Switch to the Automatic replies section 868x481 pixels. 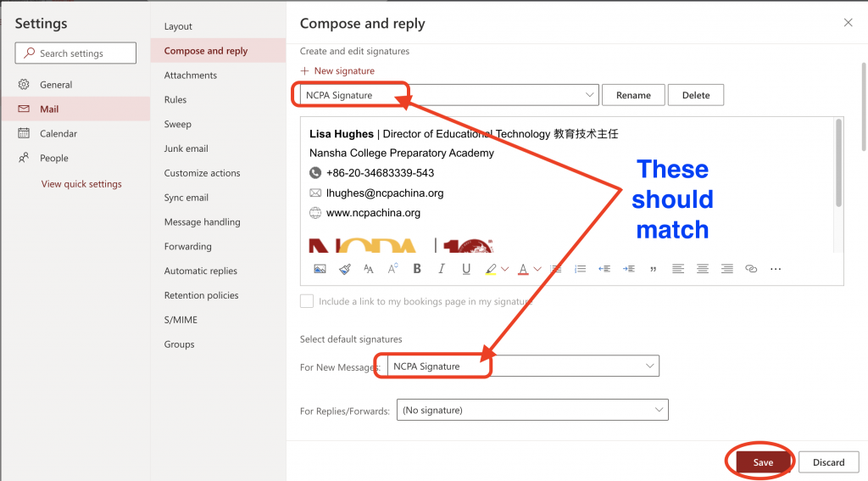(201, 271)
